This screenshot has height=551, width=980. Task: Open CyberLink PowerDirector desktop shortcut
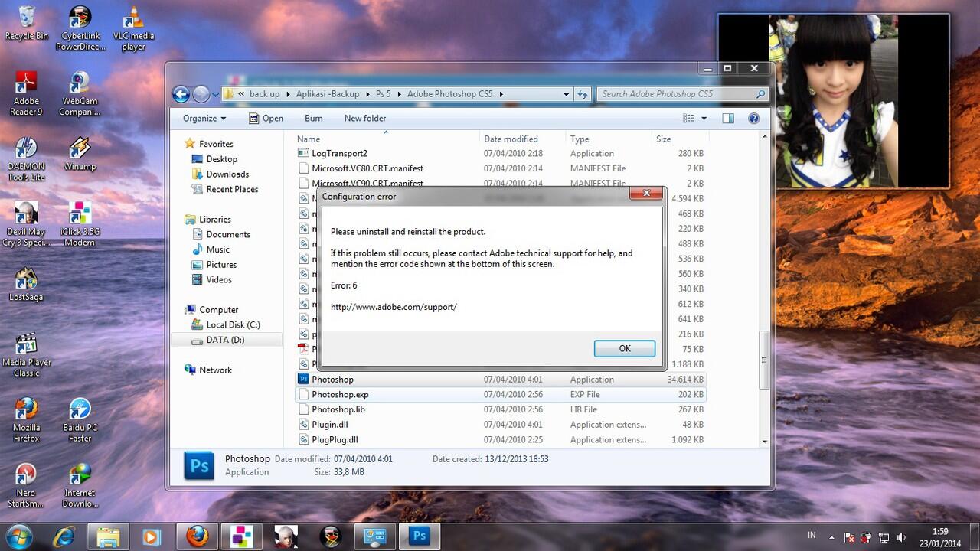coord(80,28)
